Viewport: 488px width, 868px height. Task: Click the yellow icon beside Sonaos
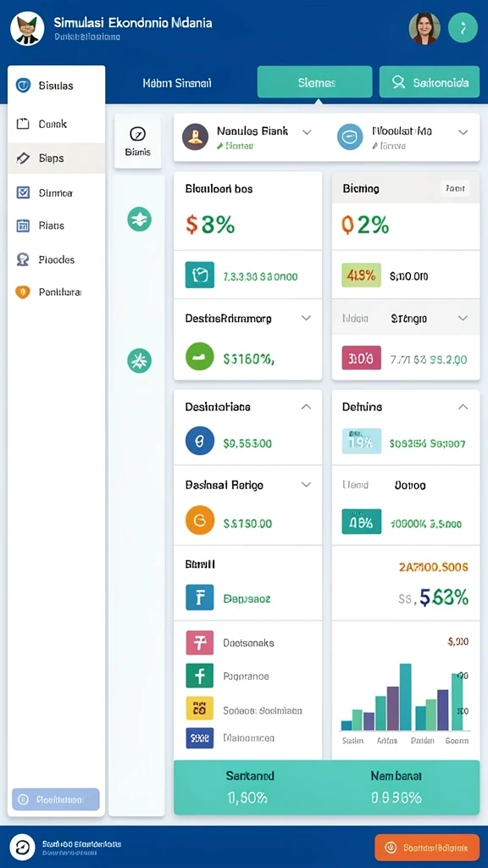click(x=200, y=708)
